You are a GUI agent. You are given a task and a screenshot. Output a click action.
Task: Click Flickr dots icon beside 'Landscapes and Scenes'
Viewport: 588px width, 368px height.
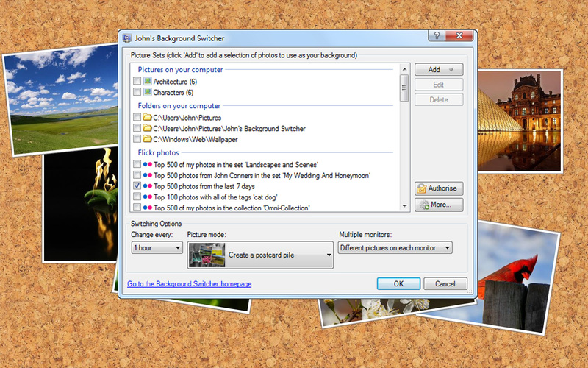148,164
